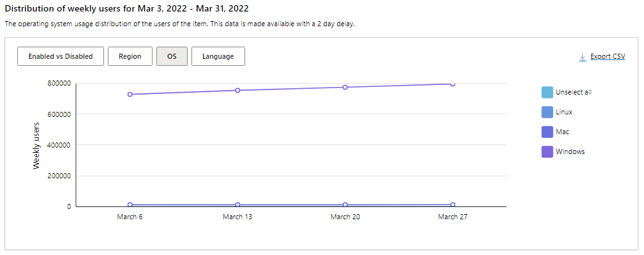The image size is (644, 255).
Task: Toggle the Linux series color box
Action: pyautogui.click(x=547, y=112)
